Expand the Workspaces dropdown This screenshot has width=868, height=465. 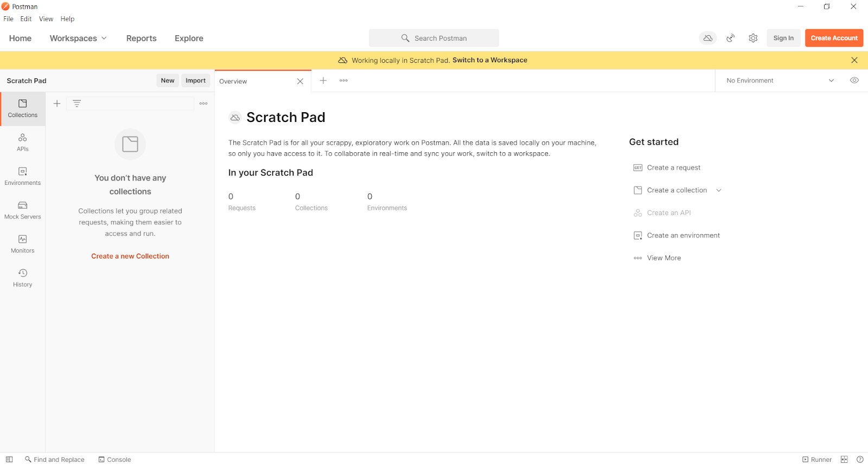point(78,38)
